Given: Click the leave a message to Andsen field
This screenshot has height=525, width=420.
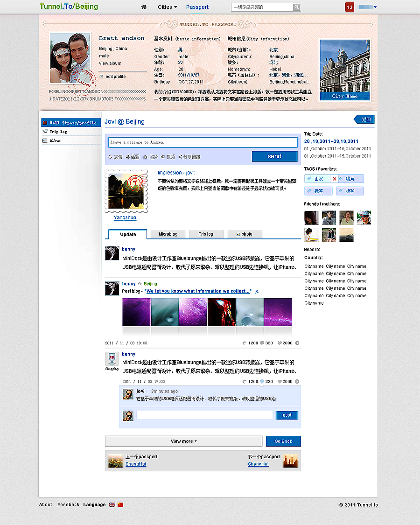Looking at the screenshot, I should click(203, 142).
